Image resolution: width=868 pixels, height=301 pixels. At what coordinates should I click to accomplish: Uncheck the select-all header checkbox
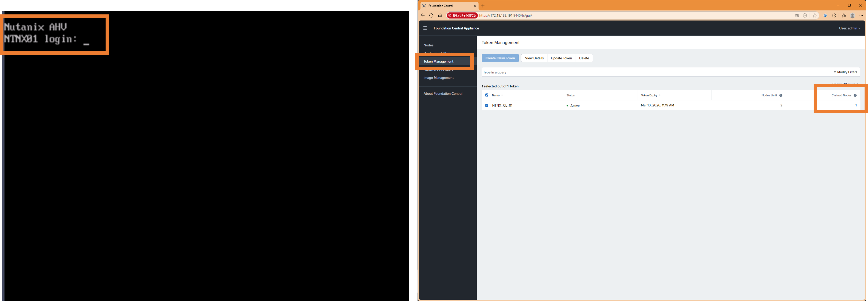point(487,95)
